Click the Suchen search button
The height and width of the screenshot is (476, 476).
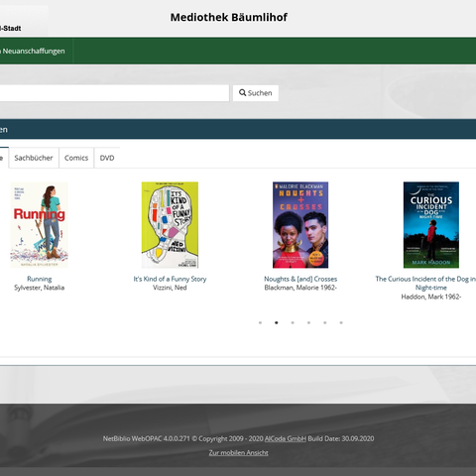(x=255, y=93)
